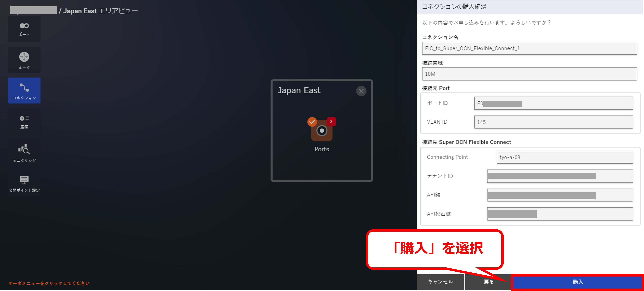Click the orange checkmark badge on Ports
Image resolution: width=644 pixels, height=291 pixels.
coord(312,122)
